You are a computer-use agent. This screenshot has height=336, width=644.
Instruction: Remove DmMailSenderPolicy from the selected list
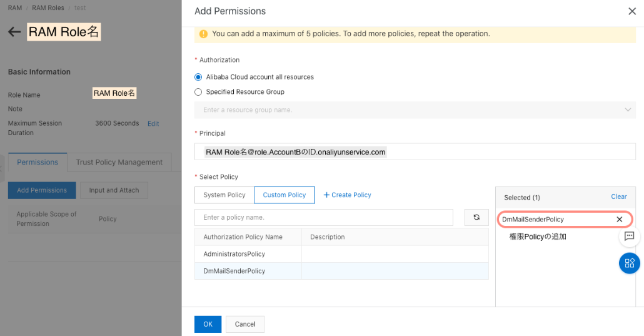(x=619, y=220)
